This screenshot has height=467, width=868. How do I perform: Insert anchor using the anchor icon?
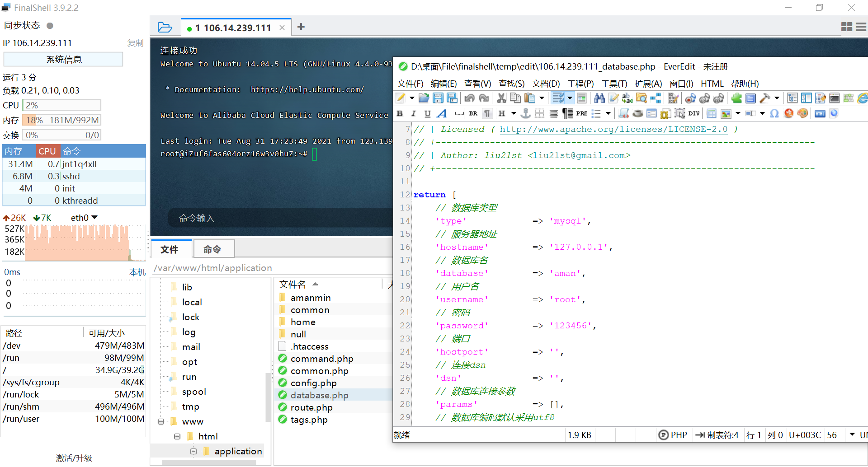(525, 113)
